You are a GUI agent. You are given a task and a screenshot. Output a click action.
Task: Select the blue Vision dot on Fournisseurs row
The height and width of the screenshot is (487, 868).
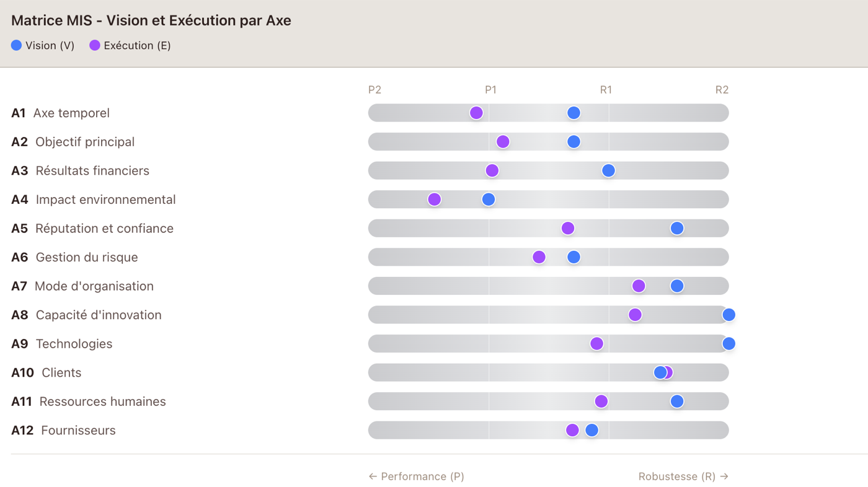coord(591,430)
